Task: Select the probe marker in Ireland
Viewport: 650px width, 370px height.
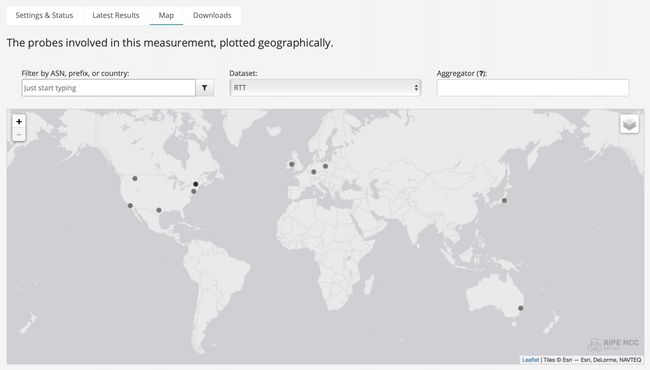Action: [292, 164]
